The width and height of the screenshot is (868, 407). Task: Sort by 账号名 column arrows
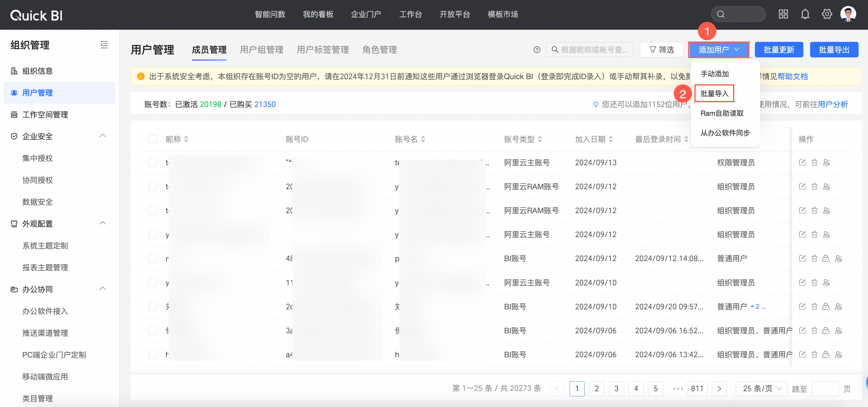pyautogui.click(x=423, y=139)
